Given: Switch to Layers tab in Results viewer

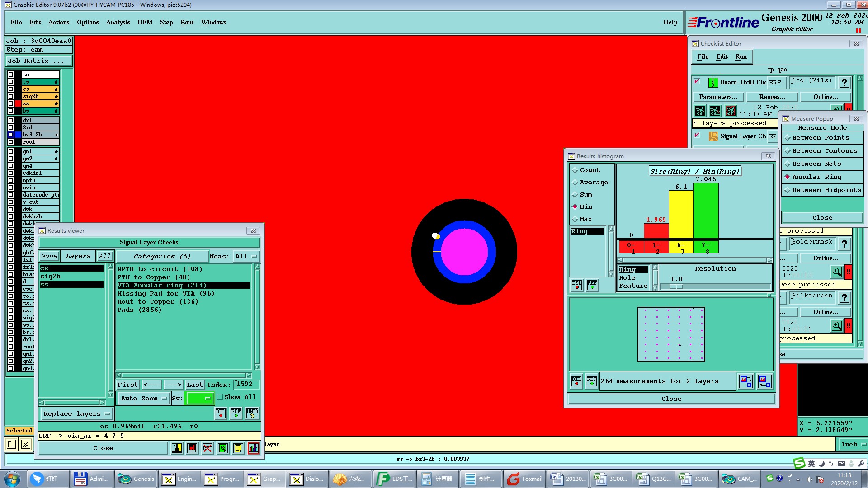Looking at the screenshot, I should coord(78,256).
